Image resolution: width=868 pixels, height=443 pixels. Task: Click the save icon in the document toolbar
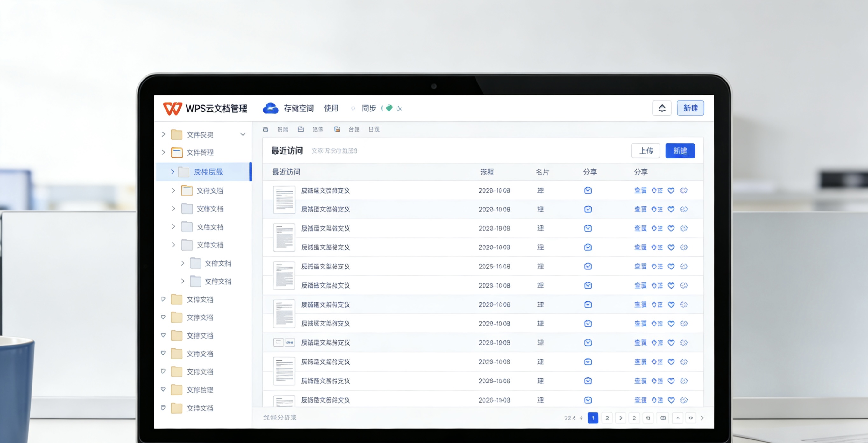click(300, 129)
